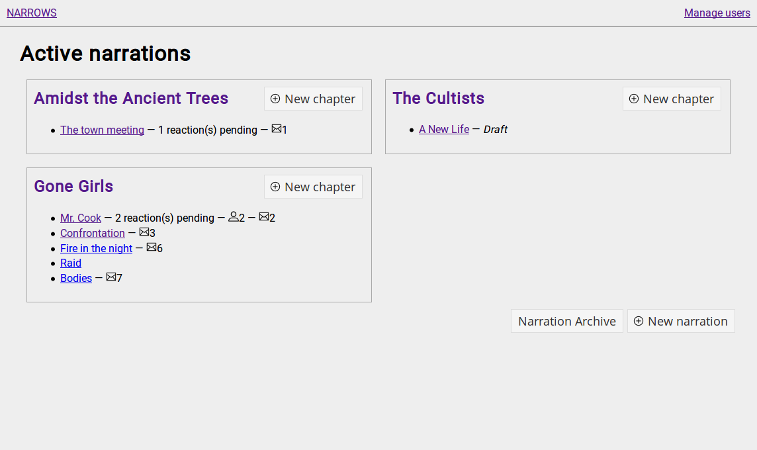Viewport: 757px width, 450px height.
Task: Click the envelope icon next to Fire in the night
Action: (151, 247)
